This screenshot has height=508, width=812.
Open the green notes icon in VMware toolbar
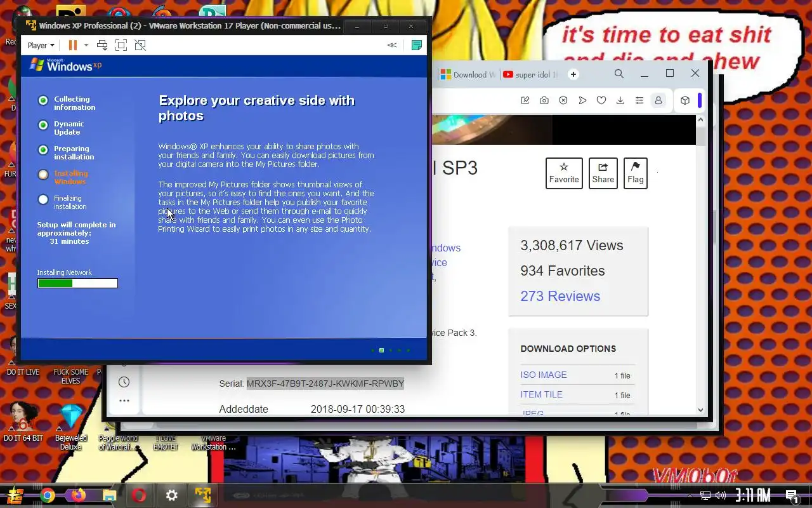(x=417, y=45)
